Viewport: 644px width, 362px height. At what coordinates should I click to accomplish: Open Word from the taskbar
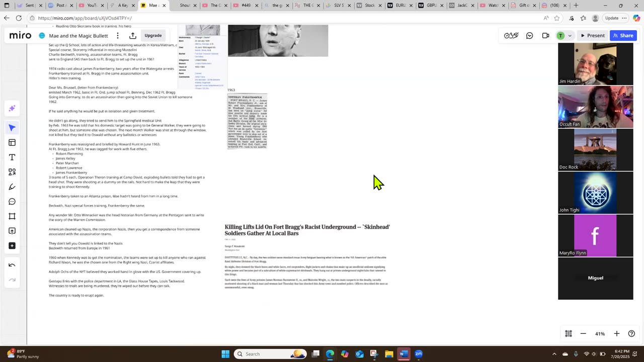pos(404,354)
